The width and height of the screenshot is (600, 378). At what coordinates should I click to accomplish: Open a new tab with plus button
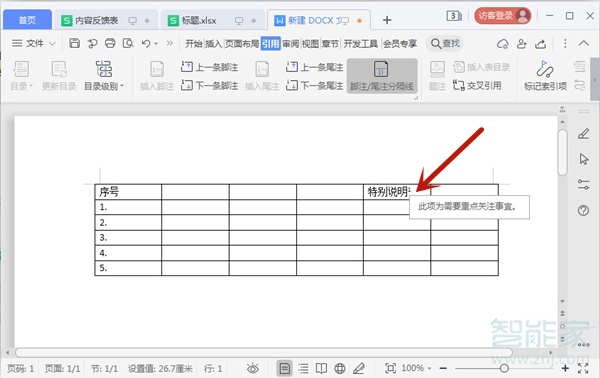[x=387, y=20]
